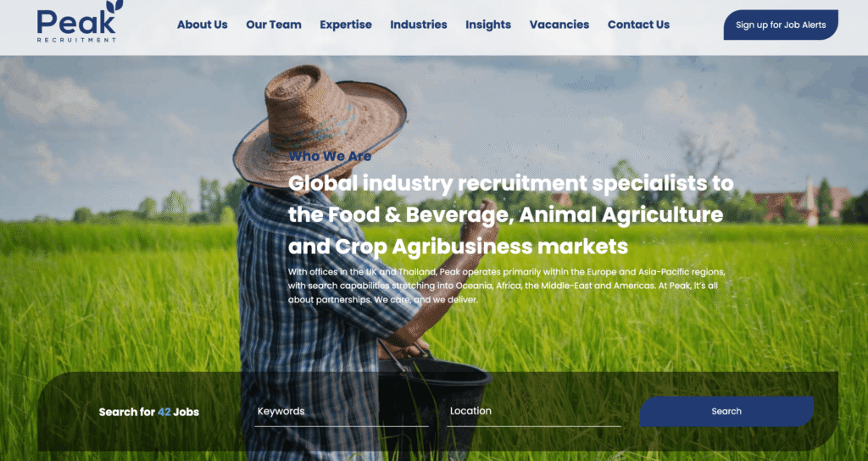Focus the Keywords search field
The width and height of the screenshot is (868, 461).
click(x=342, y=412)
